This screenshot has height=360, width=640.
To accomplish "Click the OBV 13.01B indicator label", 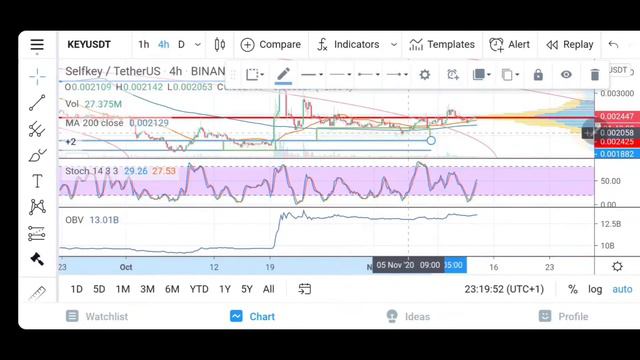I will coord(92,220).
